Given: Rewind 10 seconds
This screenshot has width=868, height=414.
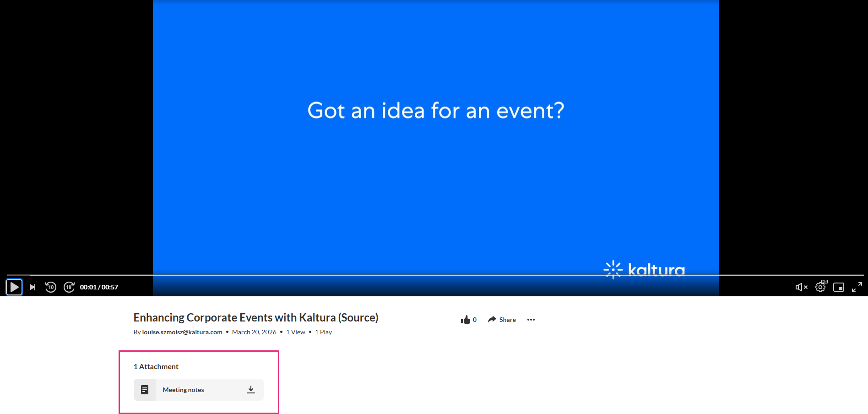Looking at the screenshot, I should 50,287.
